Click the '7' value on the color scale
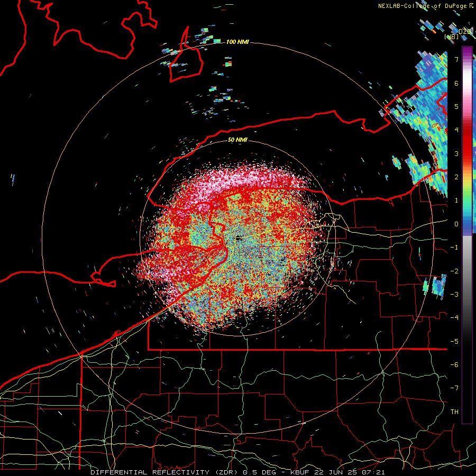Screen dimensions: 476x476 point(456,59)
